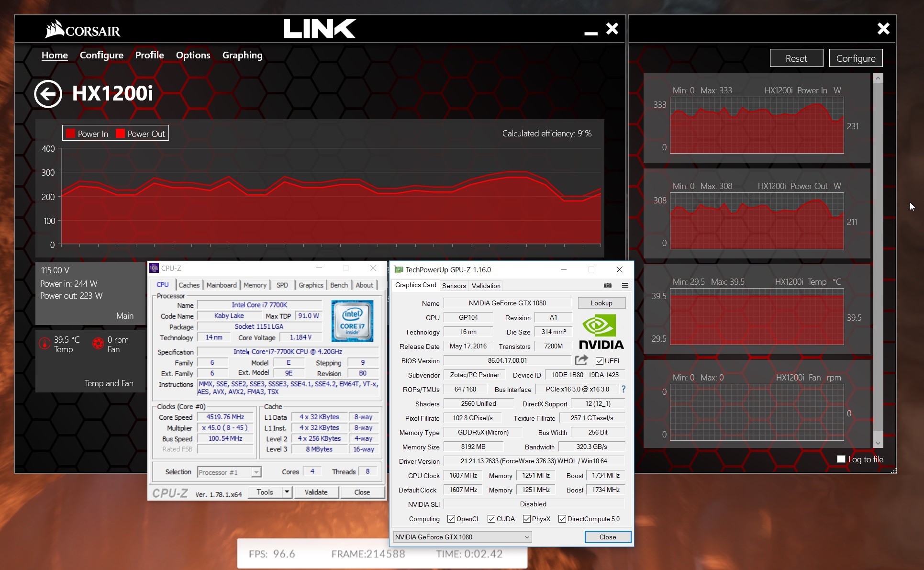Open the Options menu in Corsair Link
924x570 pixels.
[193, 55]
